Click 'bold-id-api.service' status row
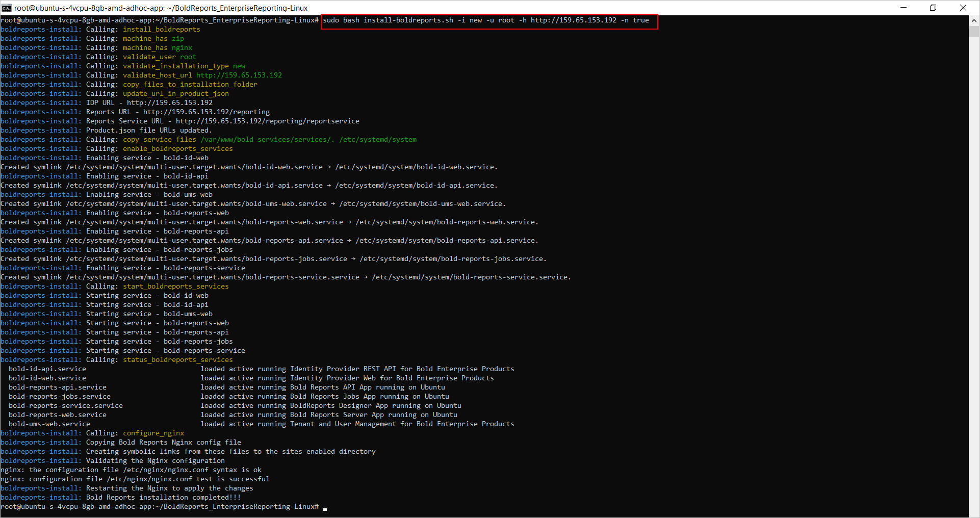Viewport: 980px width, 518px height. (x=262, y=369)
